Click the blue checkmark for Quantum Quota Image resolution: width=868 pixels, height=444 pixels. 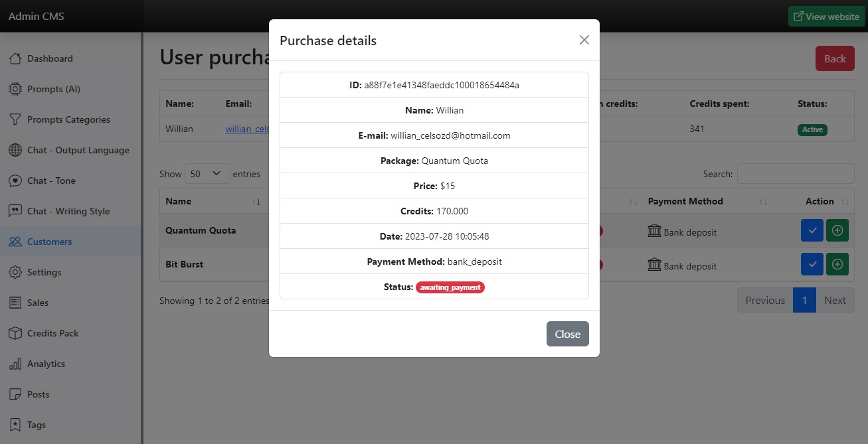[x=812, y=230]
